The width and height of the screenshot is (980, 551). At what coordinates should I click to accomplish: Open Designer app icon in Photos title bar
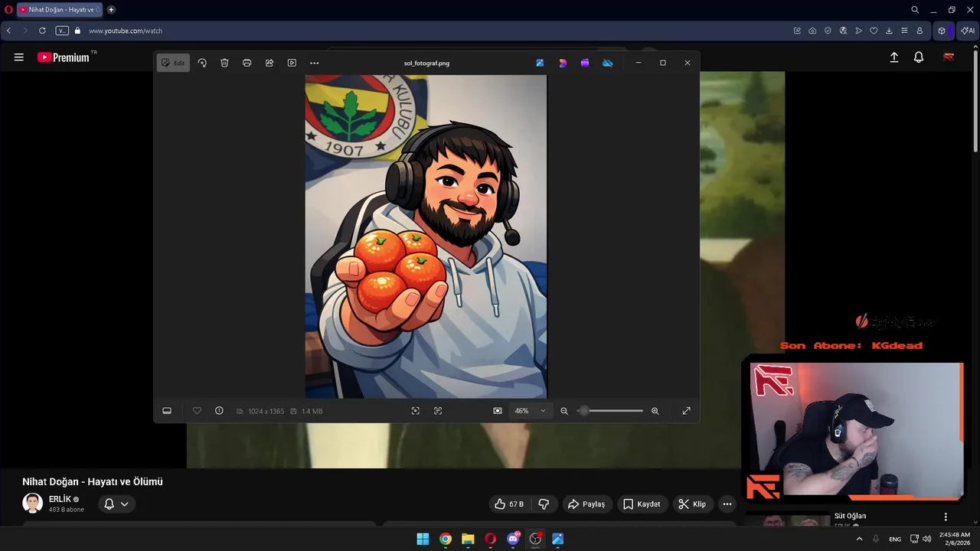coord(563,63)
